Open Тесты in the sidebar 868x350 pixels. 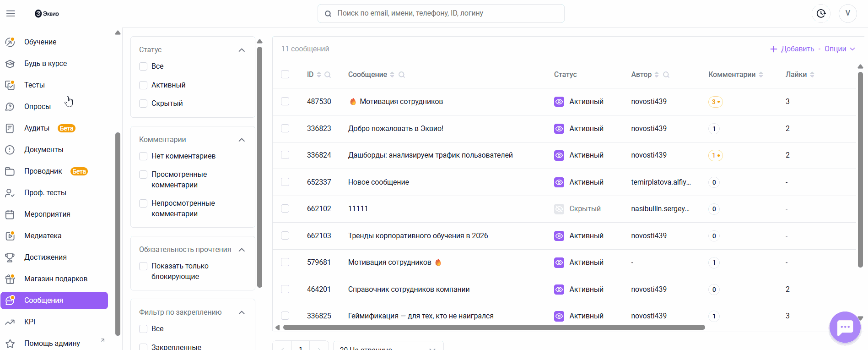(x=34, y=85)
